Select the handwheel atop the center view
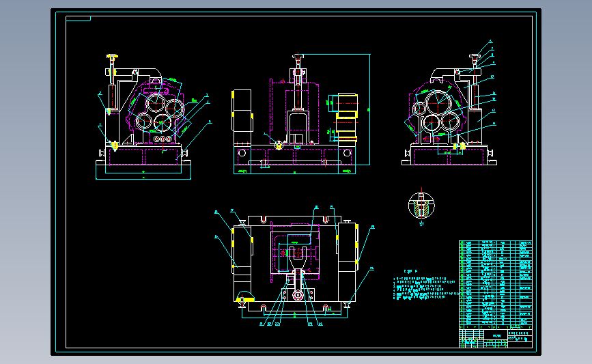 pyautogui.click(x=298, y=56)
